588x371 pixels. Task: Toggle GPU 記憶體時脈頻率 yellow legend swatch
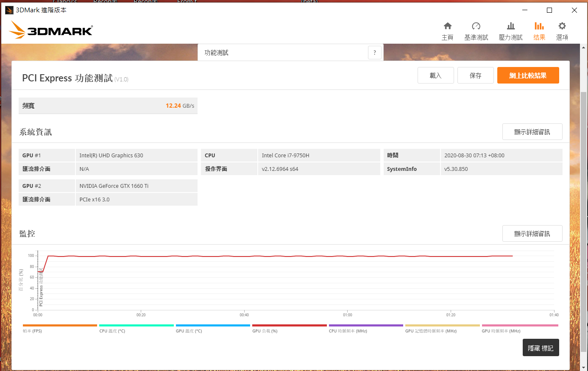click(x=443, y=326)
